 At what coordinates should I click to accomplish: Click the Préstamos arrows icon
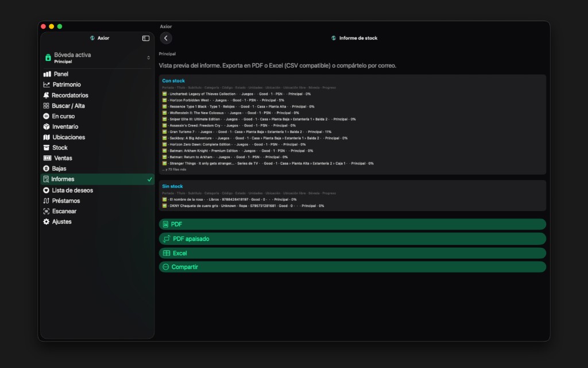pos(46,201)
